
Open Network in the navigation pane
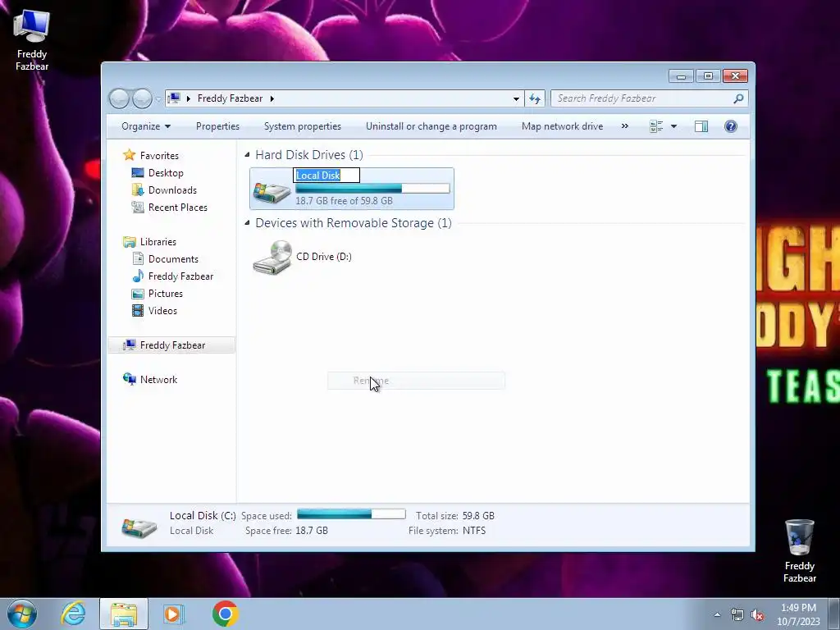(x=158, y=379)
